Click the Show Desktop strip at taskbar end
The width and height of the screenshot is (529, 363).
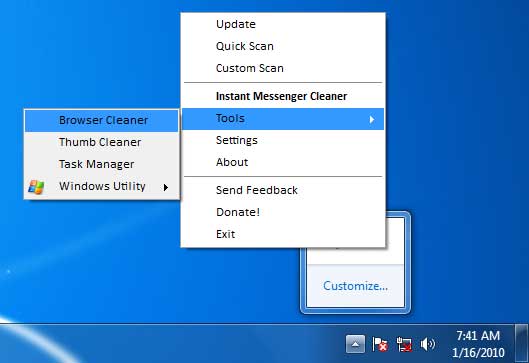pyautogui.click(x=522, y=343)
